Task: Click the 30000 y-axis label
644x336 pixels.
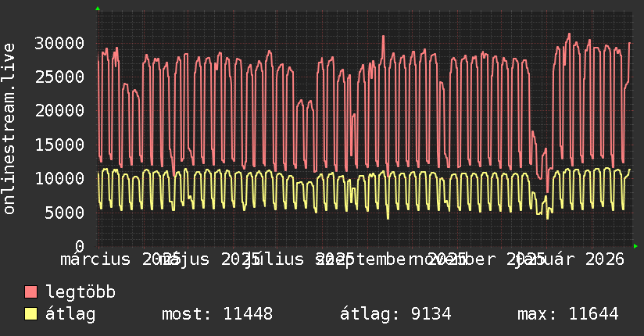Action: click(x=59, y=43)
